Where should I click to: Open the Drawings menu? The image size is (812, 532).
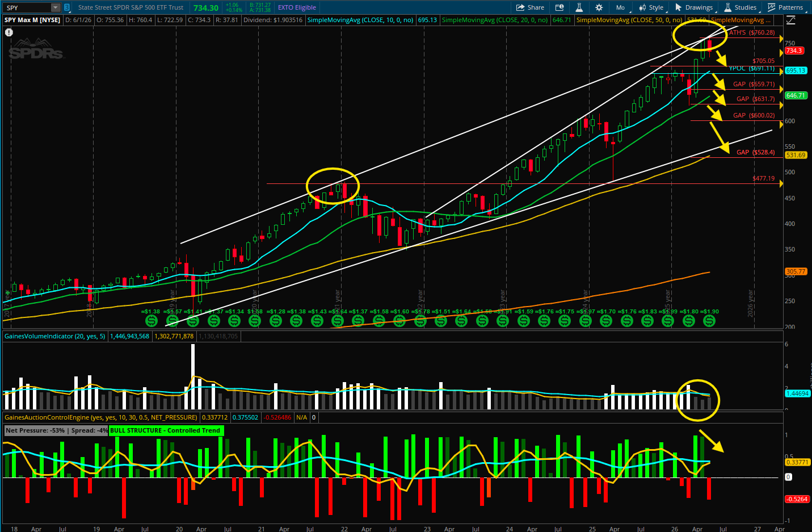[694, 7]
